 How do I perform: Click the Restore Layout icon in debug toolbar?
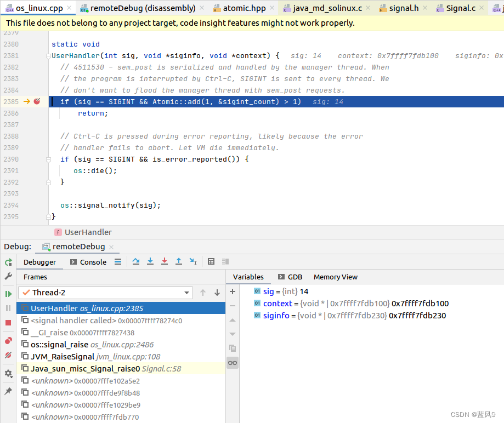pos(225,262)
